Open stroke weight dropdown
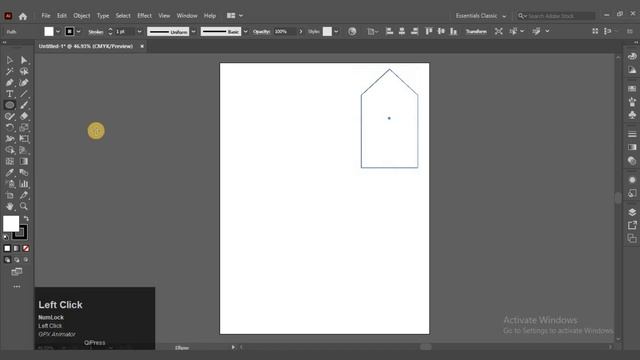The image size is (640, 360). click(x=139, y=31)
